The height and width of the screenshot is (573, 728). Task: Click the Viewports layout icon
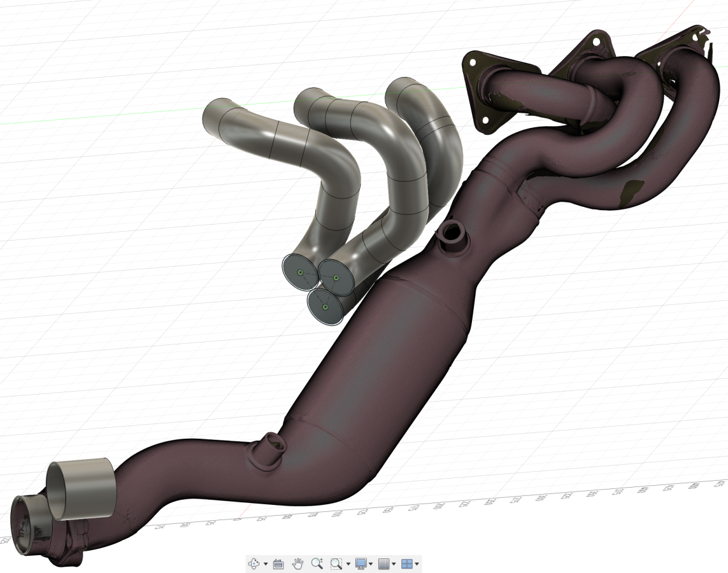point(407,563)
